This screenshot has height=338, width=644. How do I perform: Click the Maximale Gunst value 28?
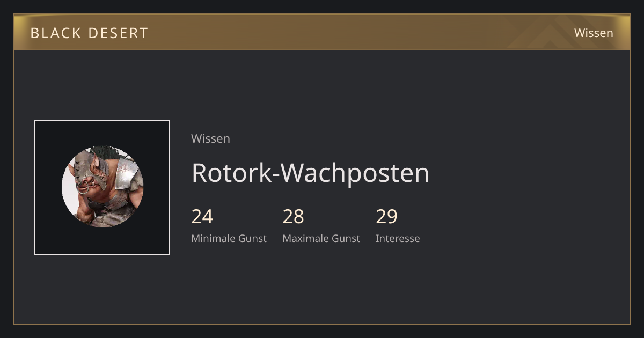[x=293, y=217]
